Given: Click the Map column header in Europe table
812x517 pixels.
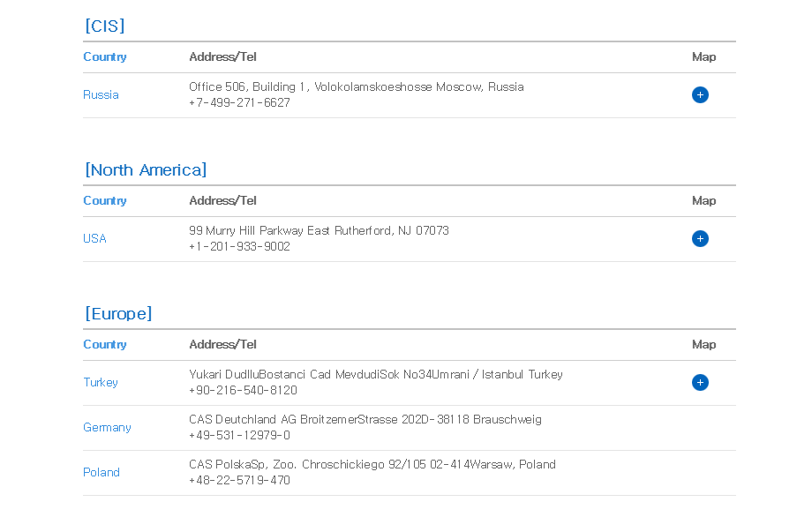Looking at the screenshot, I should pos(703,345).
